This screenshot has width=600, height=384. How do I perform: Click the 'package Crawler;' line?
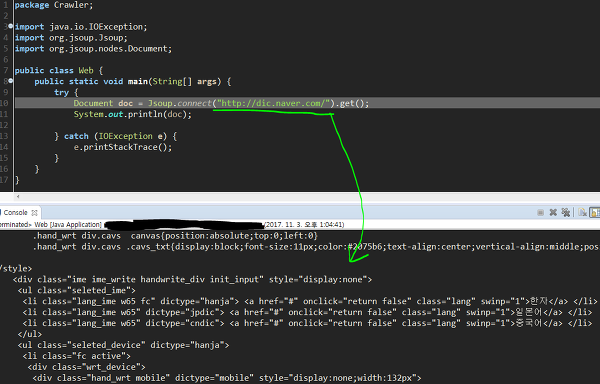pyautogui.click(x=54, y=5)
